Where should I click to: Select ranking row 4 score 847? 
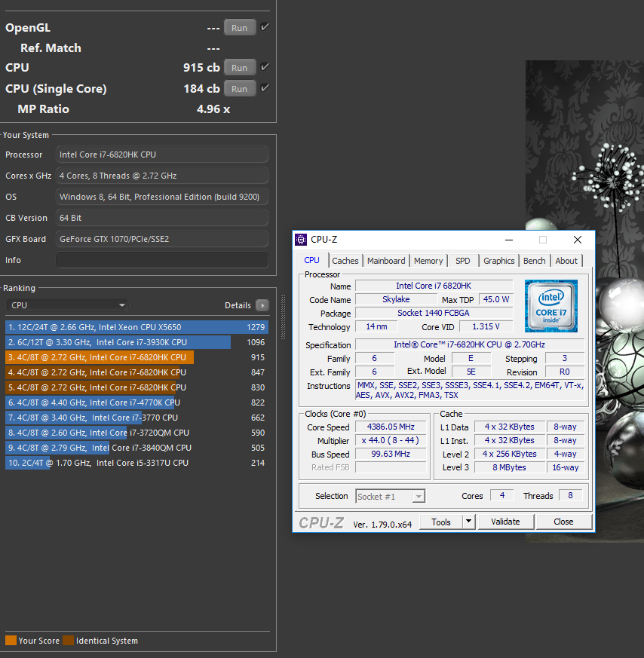[x=136, y=372]
